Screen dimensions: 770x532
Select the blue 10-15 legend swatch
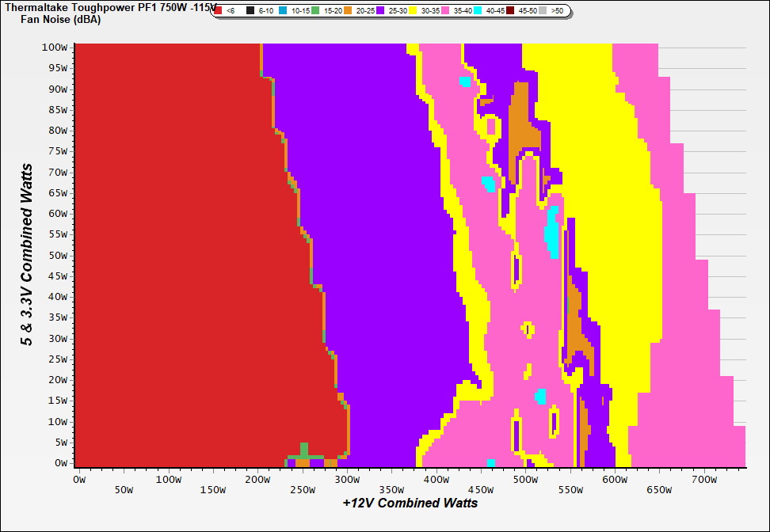pos(284,11)
